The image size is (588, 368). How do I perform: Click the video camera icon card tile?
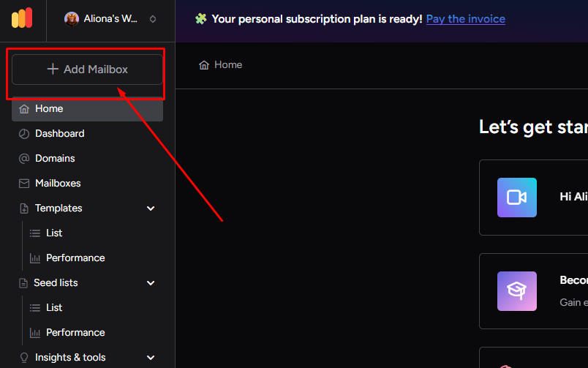(x=516, y=198)
